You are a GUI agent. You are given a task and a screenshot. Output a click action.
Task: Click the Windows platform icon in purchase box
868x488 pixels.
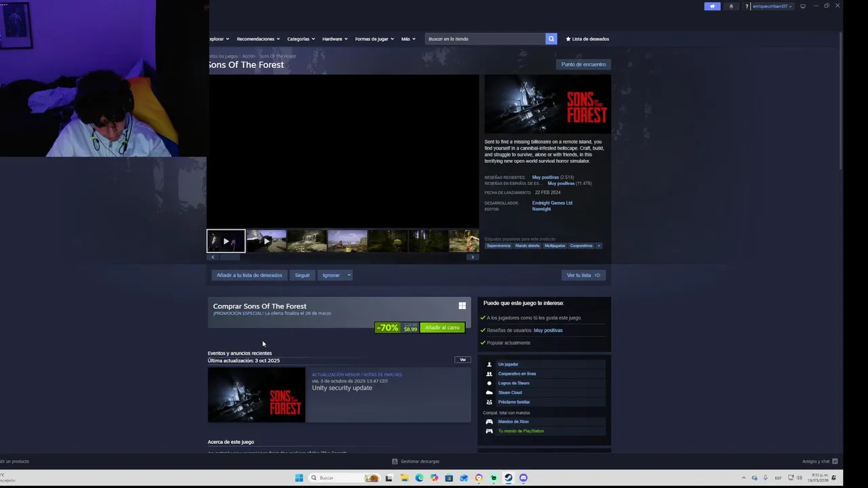(462, 306)
